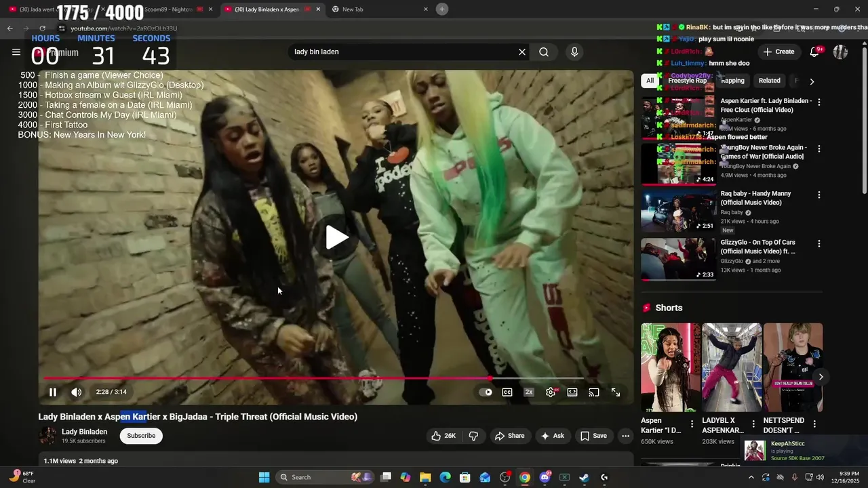The image size is (868, 488).
Task: Reload the page with the refresh icon
Action: [x=42, y=28]
